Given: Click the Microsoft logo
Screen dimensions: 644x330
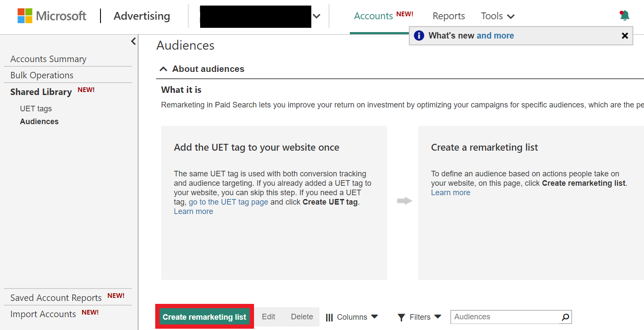Looking at the screenshot, I should [52, 16].
